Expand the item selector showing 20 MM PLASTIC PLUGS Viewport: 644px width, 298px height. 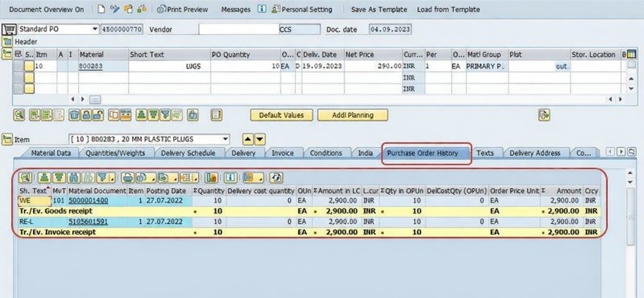[225, 139]
